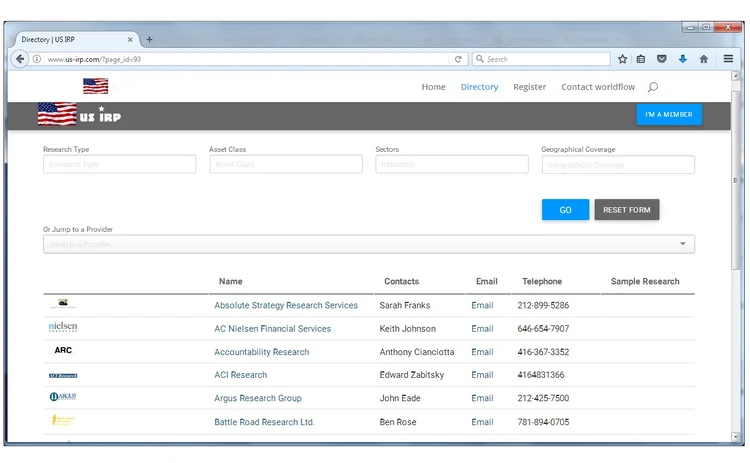Viewport: 750px width, 463px height.
Task: Select the Directory | US IRP browser tab
Action: pyautogui.click(x=74, y=40)
